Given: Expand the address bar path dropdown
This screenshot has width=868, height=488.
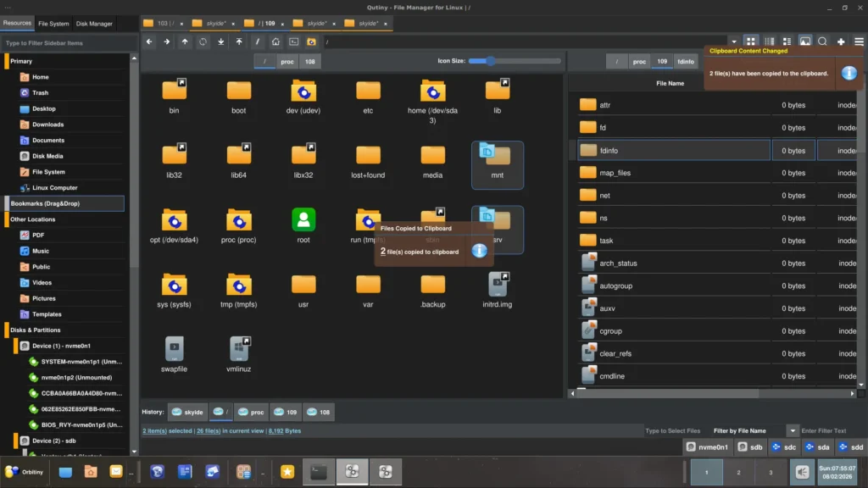Looking at the screenshot, I should [733, 42].
